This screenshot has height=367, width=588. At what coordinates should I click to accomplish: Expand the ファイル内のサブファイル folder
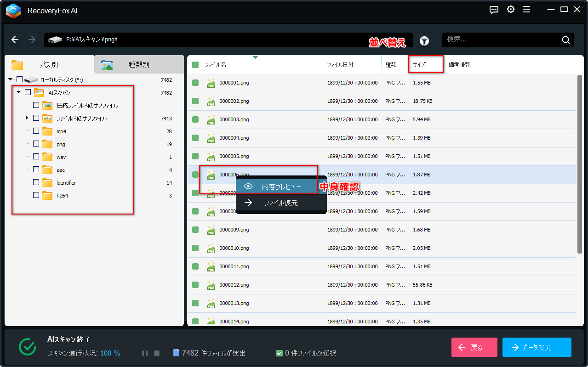[x=27, y=119]
